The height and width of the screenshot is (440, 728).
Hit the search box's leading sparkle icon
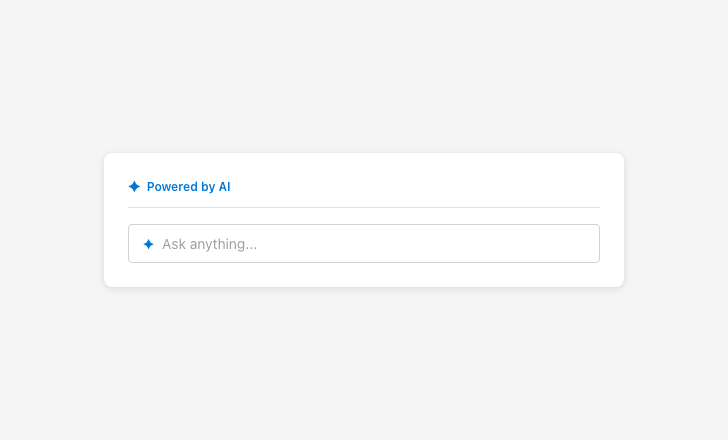click(x=148, y=244)
